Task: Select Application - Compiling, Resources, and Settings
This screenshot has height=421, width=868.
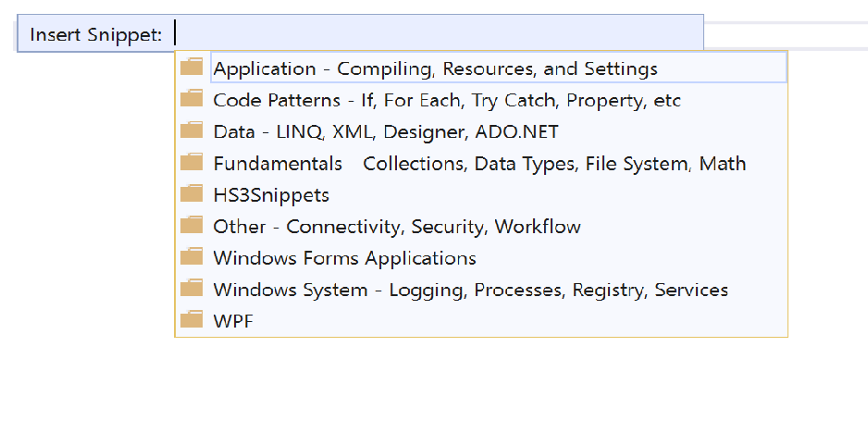Action: (498, 68)
